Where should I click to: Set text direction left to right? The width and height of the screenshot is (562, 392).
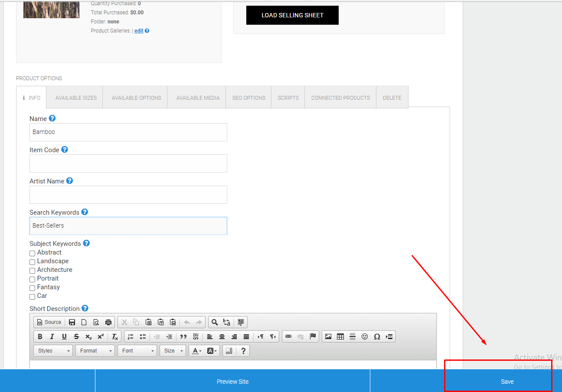[261, 336]
